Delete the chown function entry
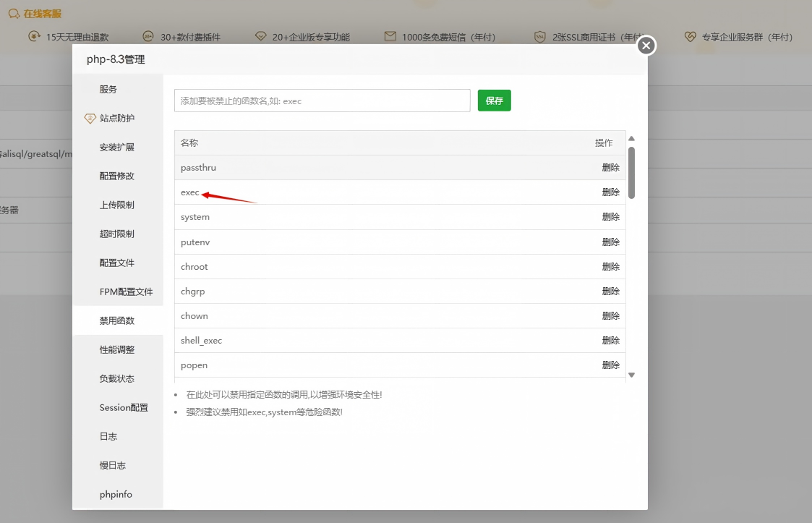Image resolution: width=812 pixels, height=523 pixels. [610, 315]
